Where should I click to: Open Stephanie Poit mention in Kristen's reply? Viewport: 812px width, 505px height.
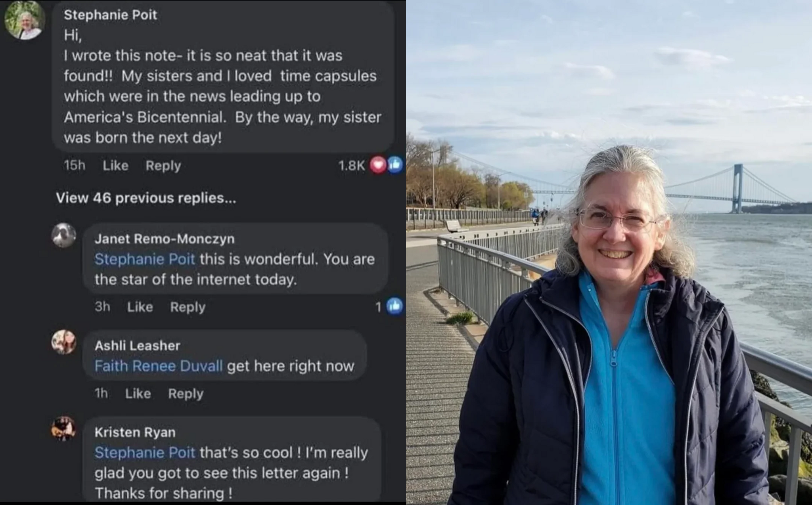(x=145, y=453)
